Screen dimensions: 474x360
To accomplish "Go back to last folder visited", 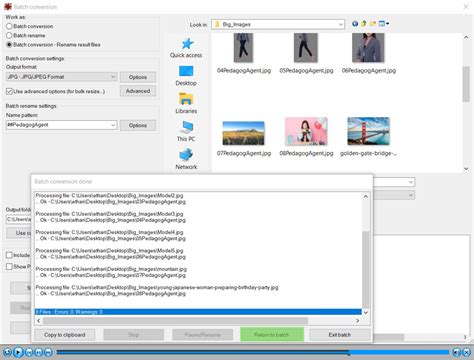I will [x=355, y=24].
